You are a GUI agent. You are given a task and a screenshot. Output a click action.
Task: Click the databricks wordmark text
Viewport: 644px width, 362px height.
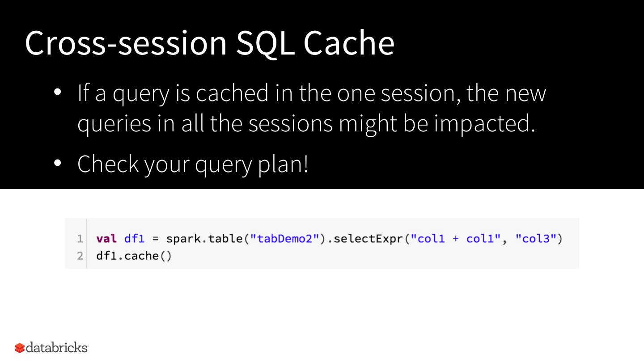[57, 347]
